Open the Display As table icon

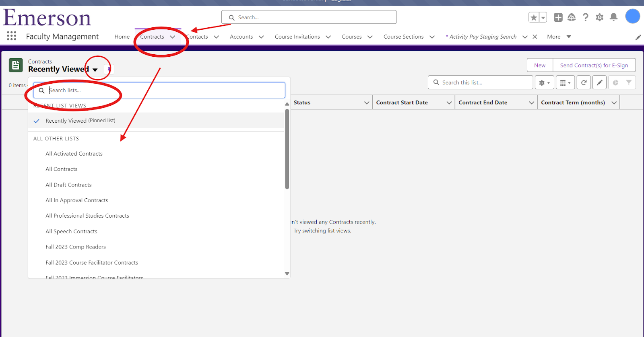pos(565,82)
